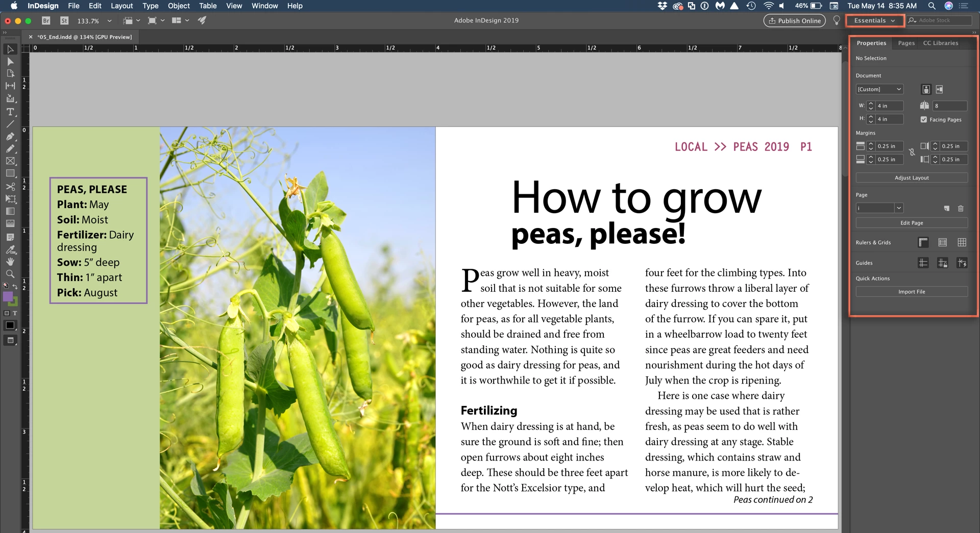Click the width W stepper arrows

(x=871, y=106)
